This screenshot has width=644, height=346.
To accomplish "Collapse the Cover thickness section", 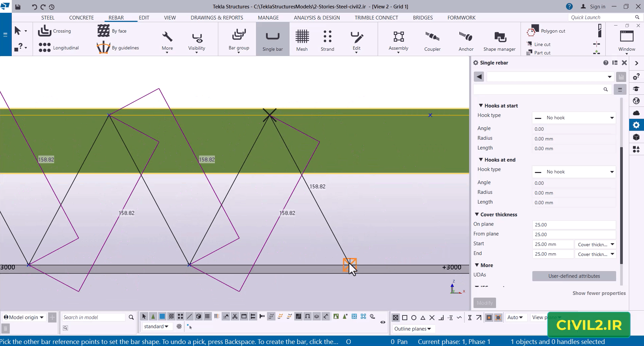I will [477, 214].
